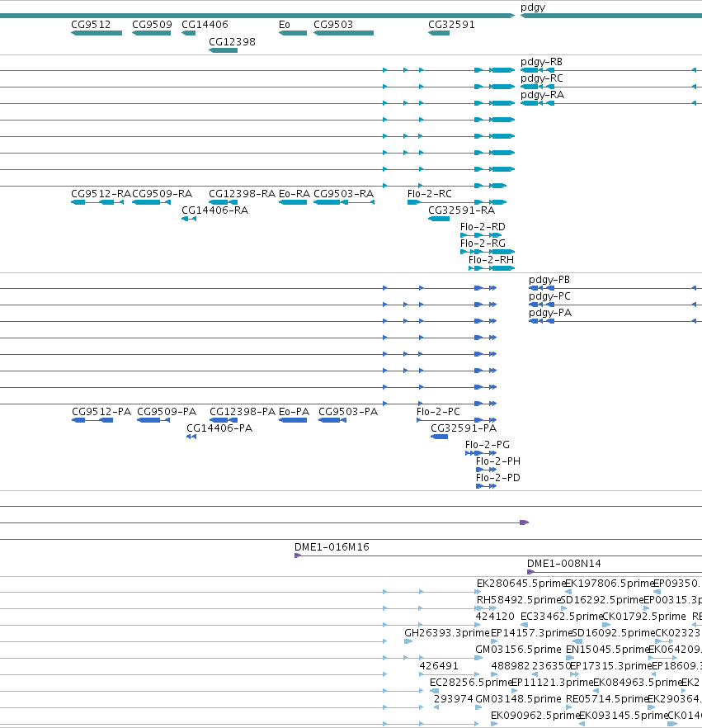
Task: Click the CG32591 gene feature
Action: tap(439, 33)
